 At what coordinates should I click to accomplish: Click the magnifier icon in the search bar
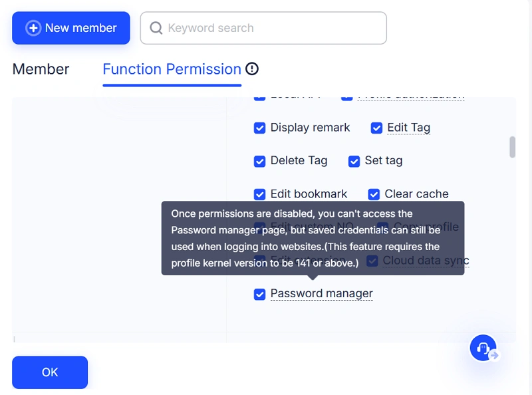(156, 28)
